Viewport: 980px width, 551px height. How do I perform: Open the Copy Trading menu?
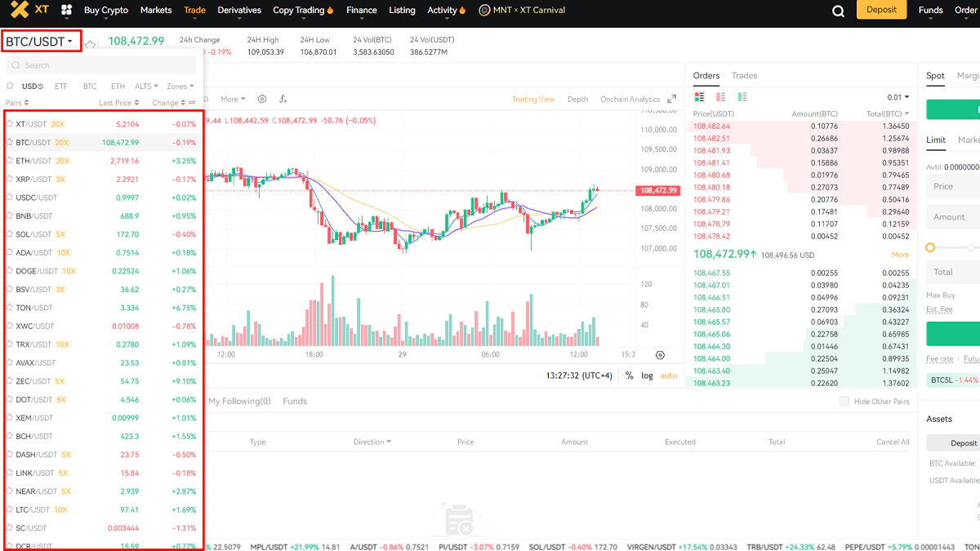[x=303, y=11]
